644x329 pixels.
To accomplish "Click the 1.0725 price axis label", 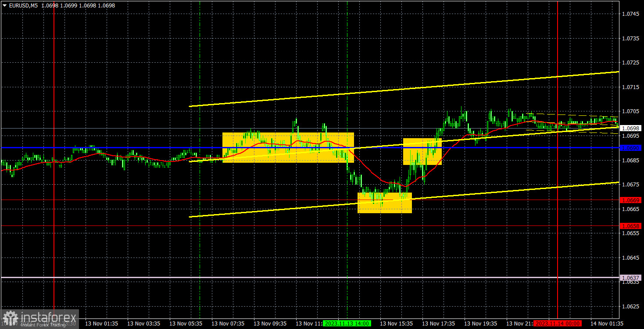I will [x=630, y=63].
